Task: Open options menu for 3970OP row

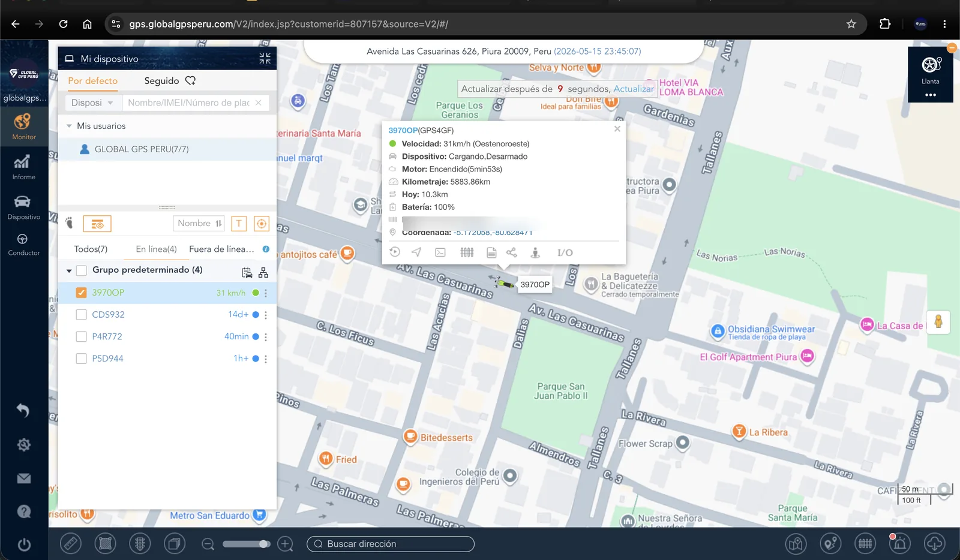Action: [x=266, y=293]
